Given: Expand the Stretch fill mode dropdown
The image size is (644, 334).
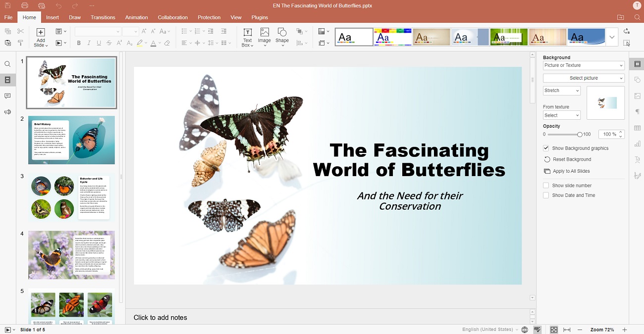Looking at the screenshot, I should coord(561,91).
